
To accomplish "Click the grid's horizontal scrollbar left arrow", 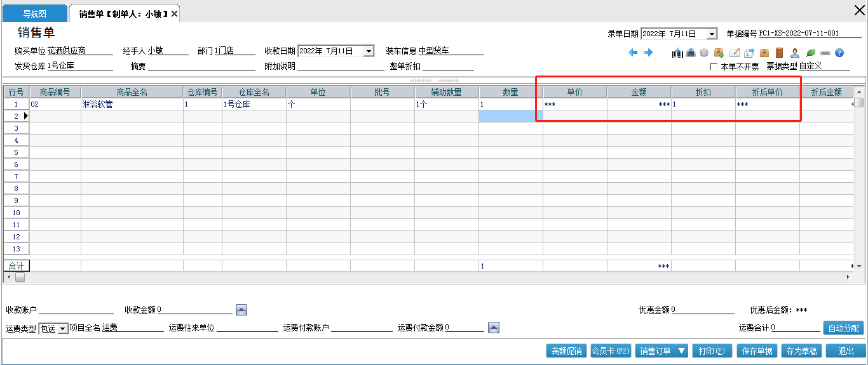I will click(8, 277).
